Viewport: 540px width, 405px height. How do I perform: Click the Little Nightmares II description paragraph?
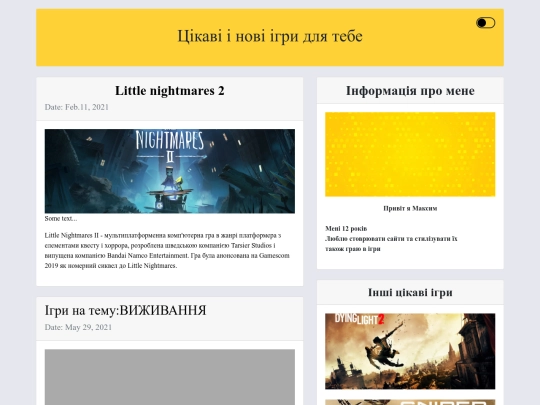click(x=167, y=250)
